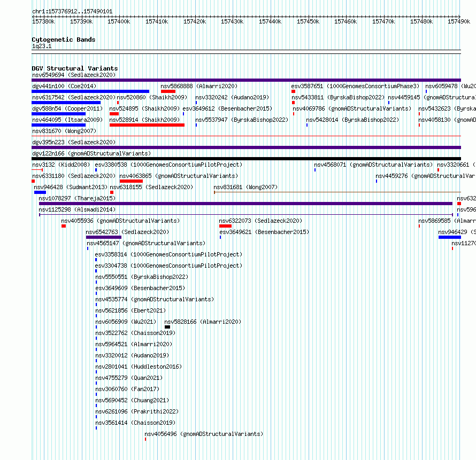Open nsv6331180 (Sedlazeck2020) label
The image size is (476, 460).
coord(74,176)
